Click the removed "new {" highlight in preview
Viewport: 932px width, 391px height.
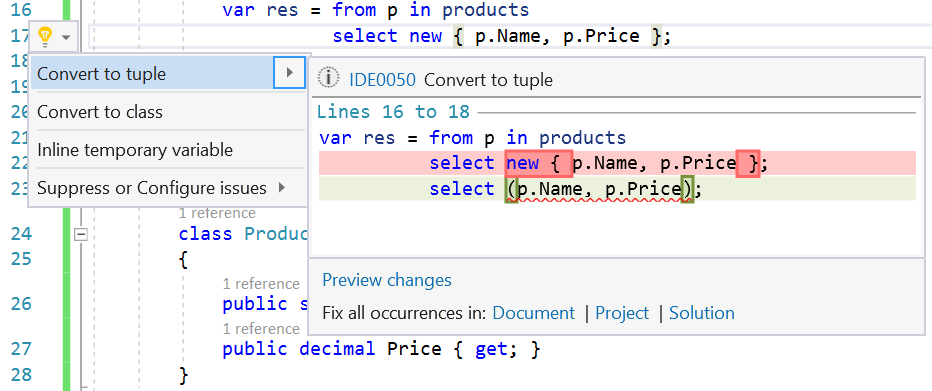539,163
